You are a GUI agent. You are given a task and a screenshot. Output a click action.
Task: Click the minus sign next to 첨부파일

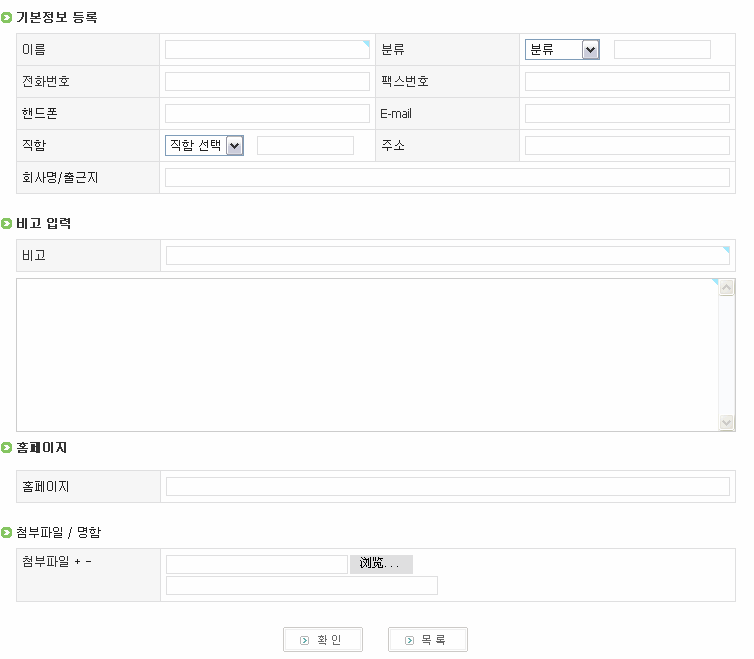pyautogui.click(x=89, y=561)
